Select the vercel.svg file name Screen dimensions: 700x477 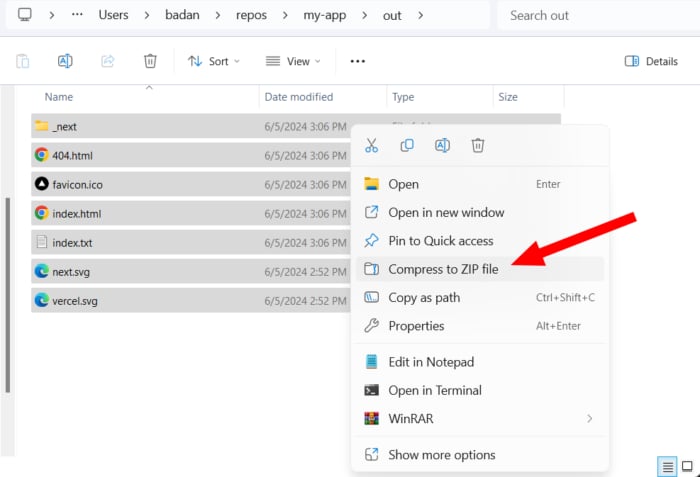tap(75, 301)
